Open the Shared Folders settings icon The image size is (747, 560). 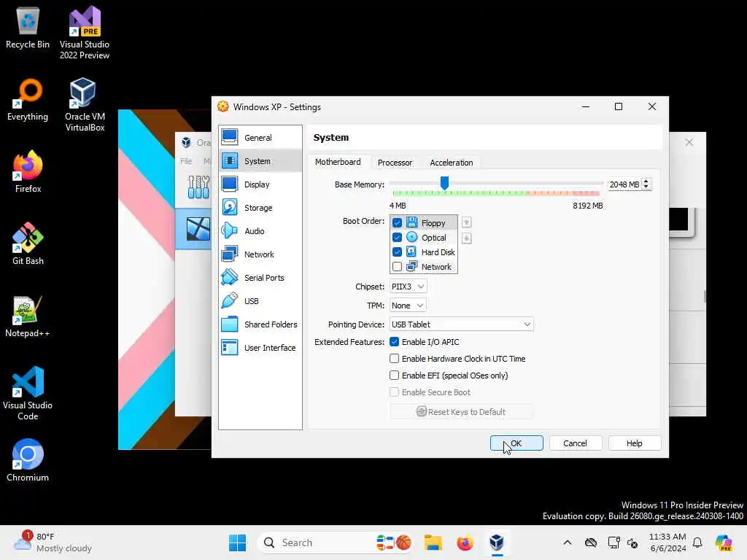(x=230, y=324)
